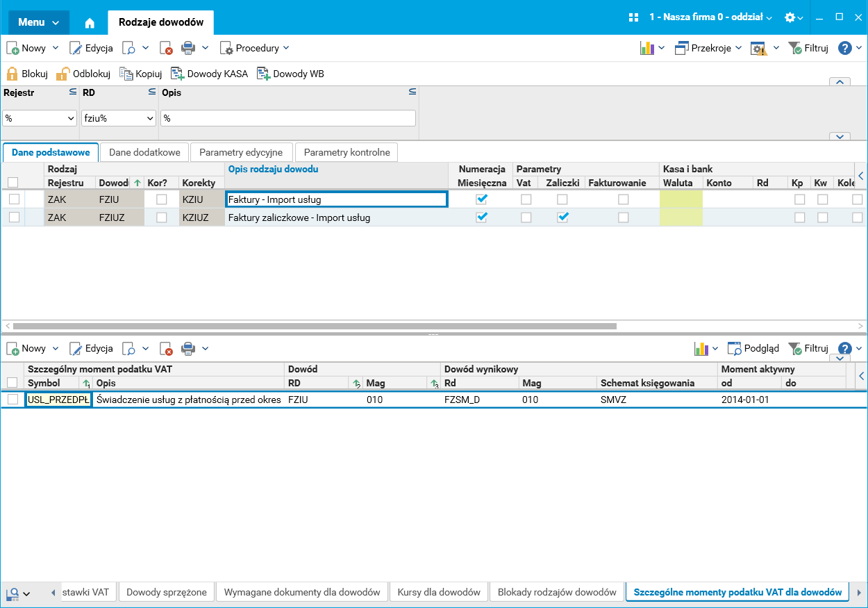Toggle Kor? checkbox for FZIU row
868x608 pixels.
coord(162,199)
